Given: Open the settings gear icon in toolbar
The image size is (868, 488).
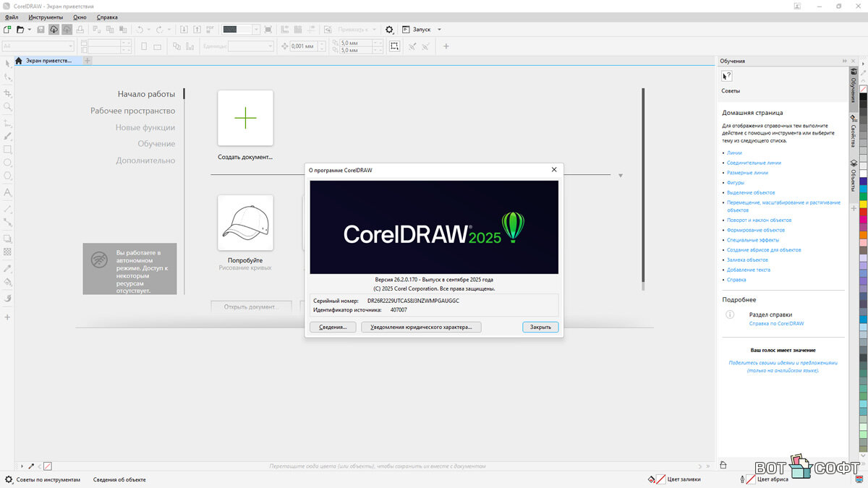Looking at the screenshot, I should pos(389,30).
